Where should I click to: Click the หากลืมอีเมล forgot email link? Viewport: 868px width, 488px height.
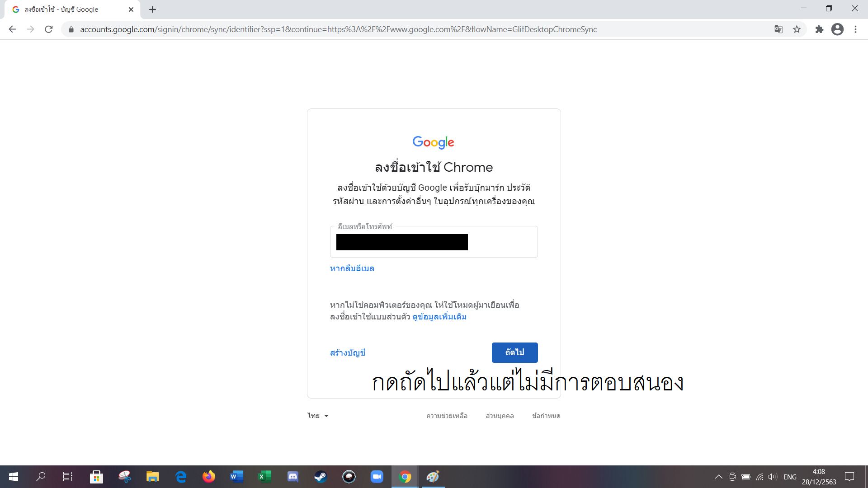pyautogui.click(x=352, y=268)
